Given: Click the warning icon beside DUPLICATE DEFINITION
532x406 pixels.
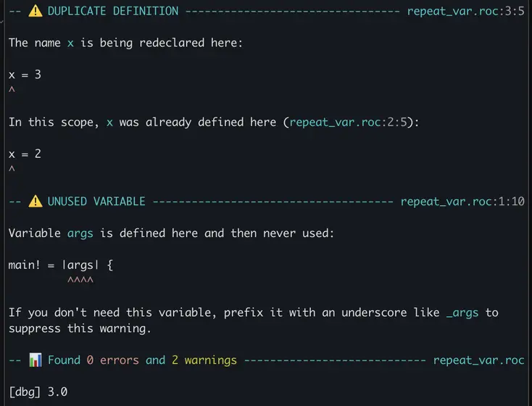Looking at the screenshot, I should (36, 11).
